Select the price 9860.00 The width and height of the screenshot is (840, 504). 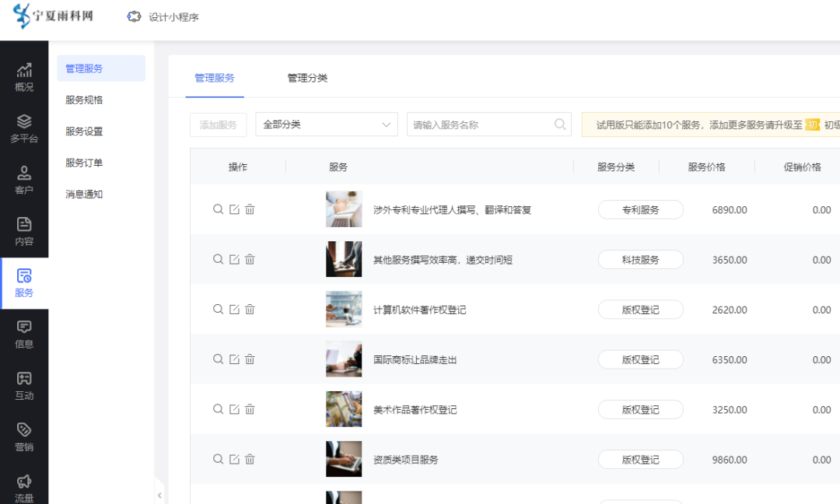point(730,460)
